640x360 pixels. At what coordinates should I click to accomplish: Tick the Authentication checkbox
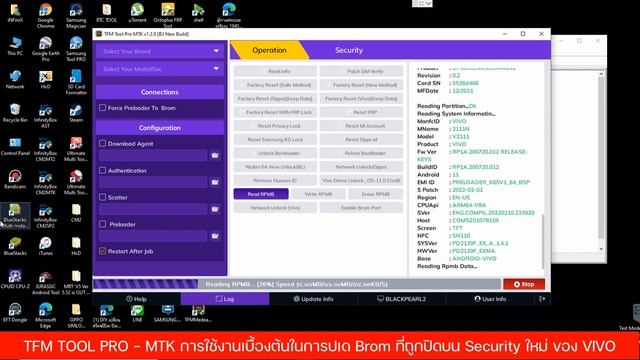[x=102, y=170]
